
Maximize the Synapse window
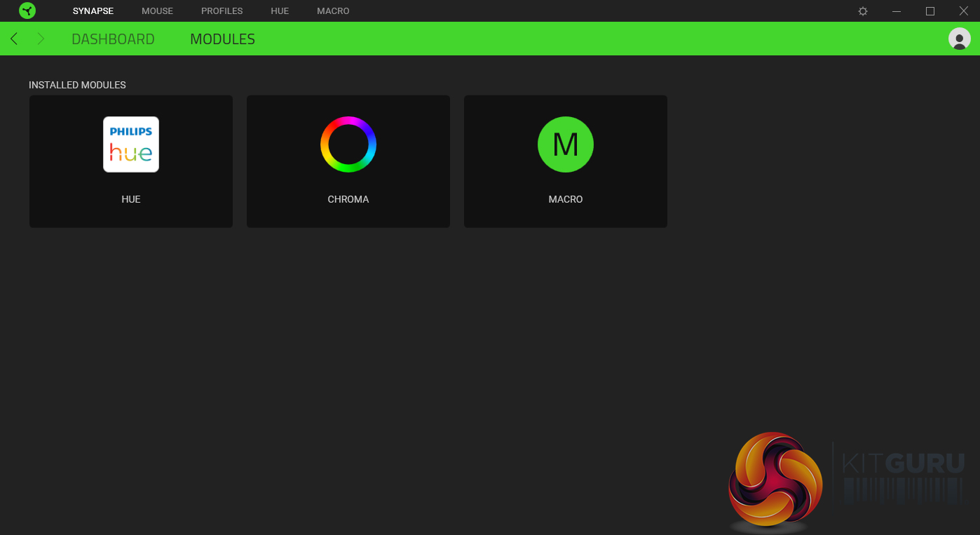(930, 11)
